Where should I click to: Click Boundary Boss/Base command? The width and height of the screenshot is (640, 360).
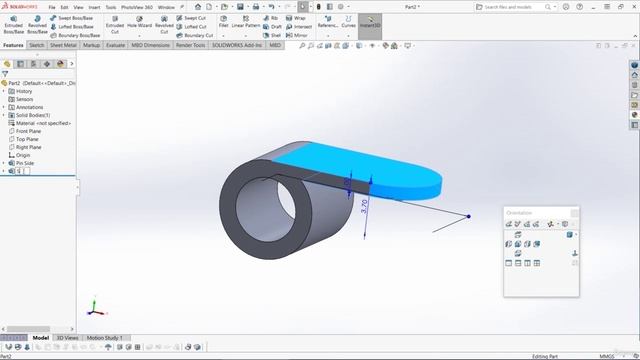[x=75, y=36]
